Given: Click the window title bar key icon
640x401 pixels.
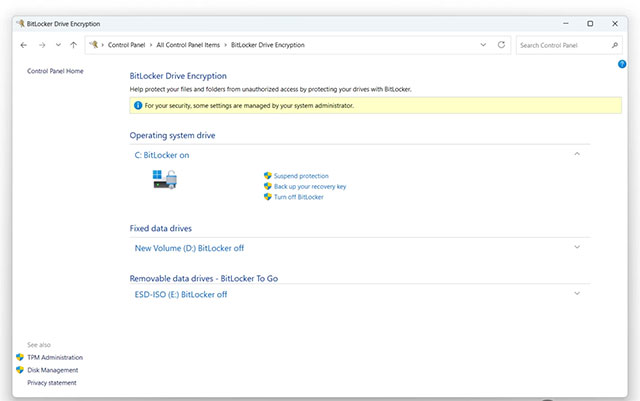Looking at the screenshot, I should [x=20, y=24].
